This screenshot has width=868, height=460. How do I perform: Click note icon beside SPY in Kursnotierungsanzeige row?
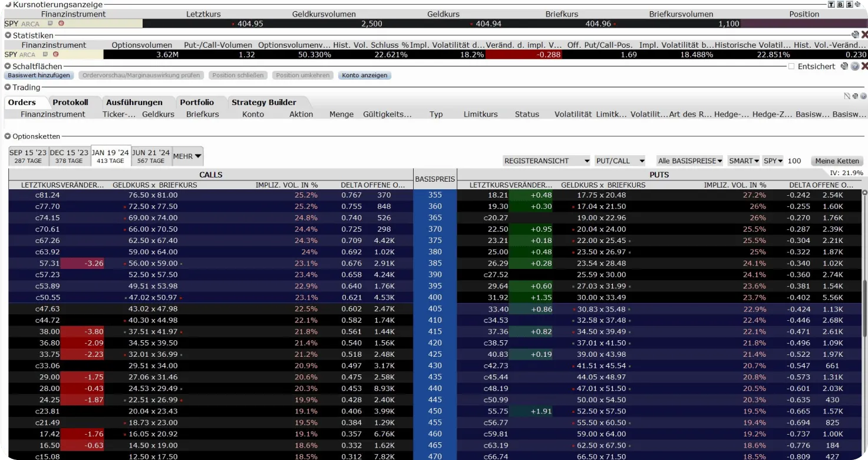pos(50,24)
